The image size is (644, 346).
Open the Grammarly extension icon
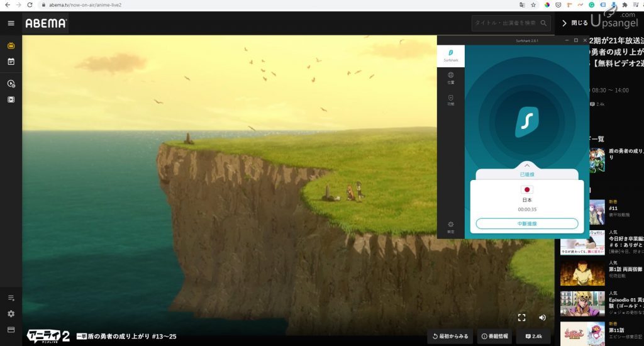click(591, 5)
